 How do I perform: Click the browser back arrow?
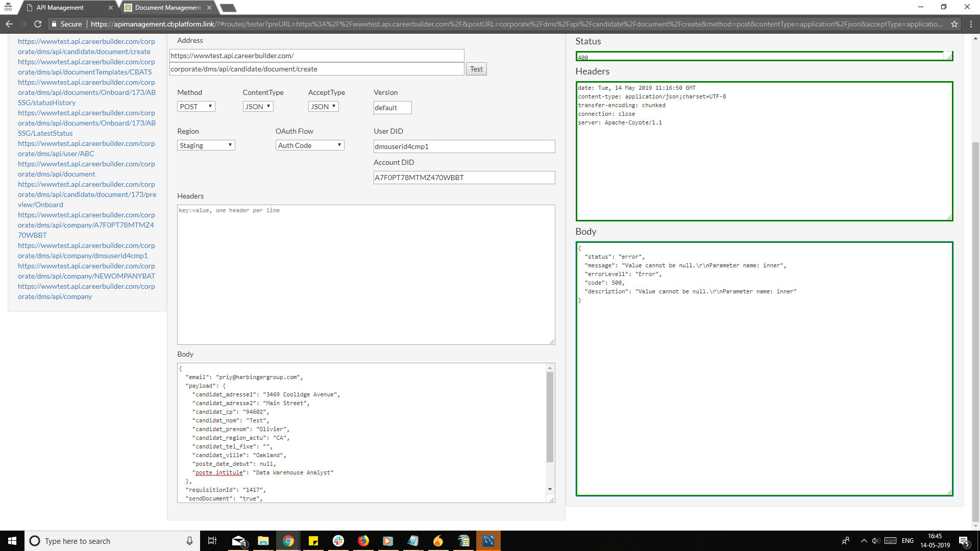point(9,24)
